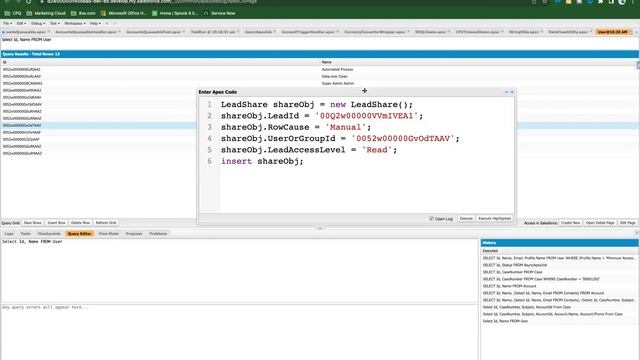Select the Data.com Clean row name
Image resolution: width=640 pixels, height=360 pixels.
pyautogui.click(x=335, y=76)
